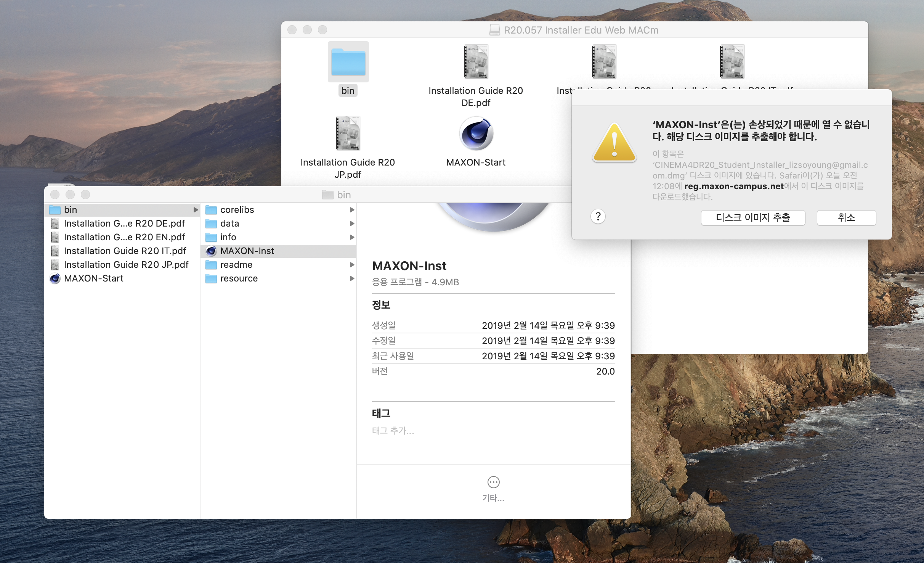This screenshot has height=563, width=924.
Task: Click reg.maxon-campus.net in dialog text
Action: (734, 186)
